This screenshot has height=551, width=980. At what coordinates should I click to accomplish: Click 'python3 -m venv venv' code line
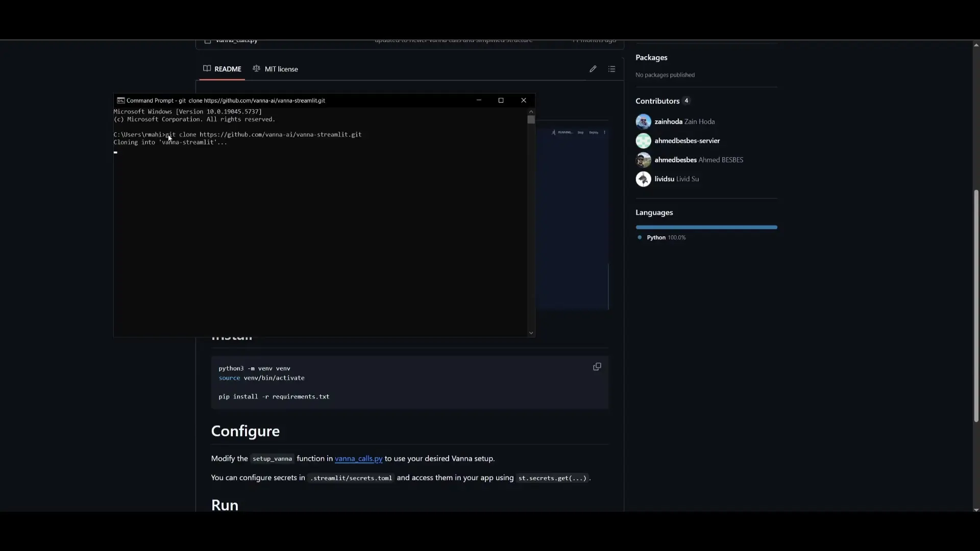(x=254, y=368)
